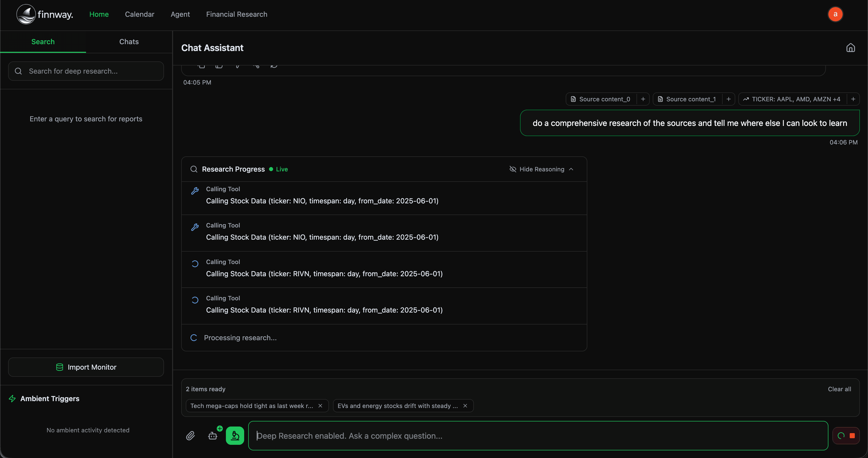868x458 pixels.
Task: Click the finnway logo
Action: tap(45, 14)
